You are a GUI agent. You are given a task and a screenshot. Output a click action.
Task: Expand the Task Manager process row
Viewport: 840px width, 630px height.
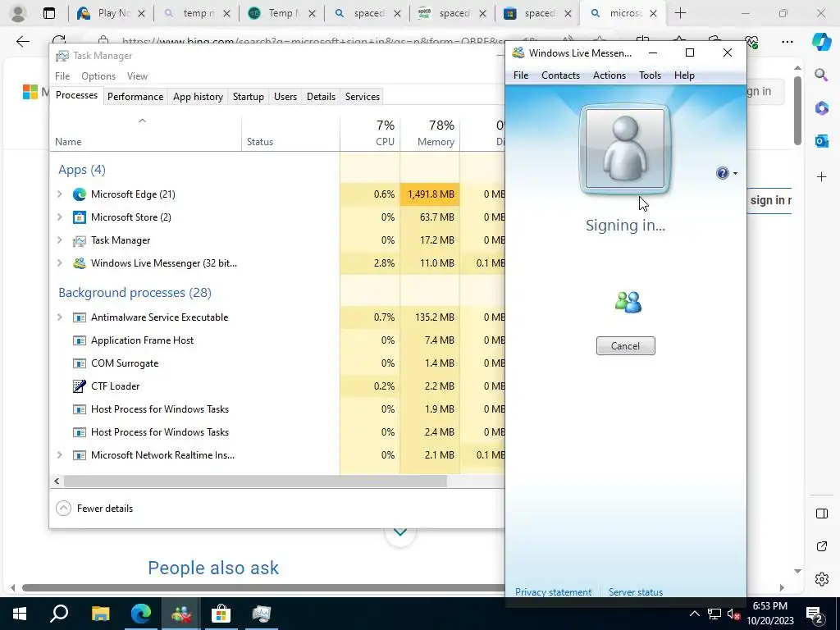[x=59, y=240]
